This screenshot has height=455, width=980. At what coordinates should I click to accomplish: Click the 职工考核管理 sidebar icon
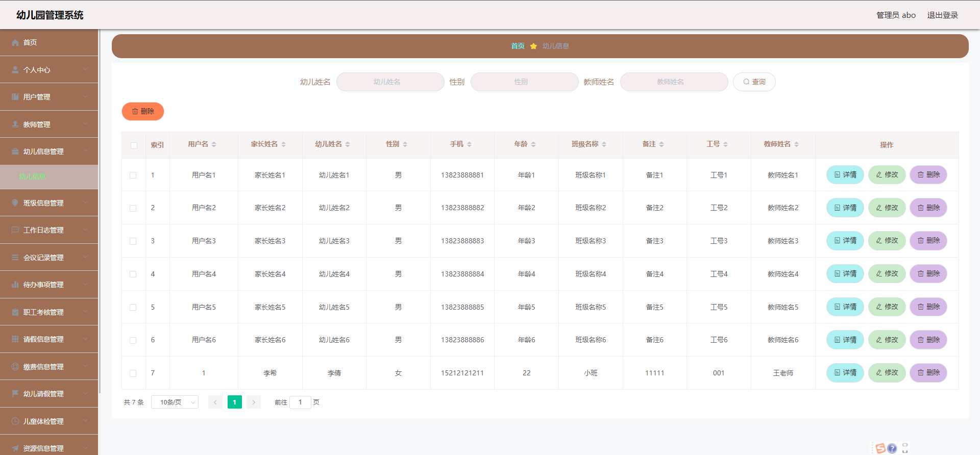(x=15, y=312)
